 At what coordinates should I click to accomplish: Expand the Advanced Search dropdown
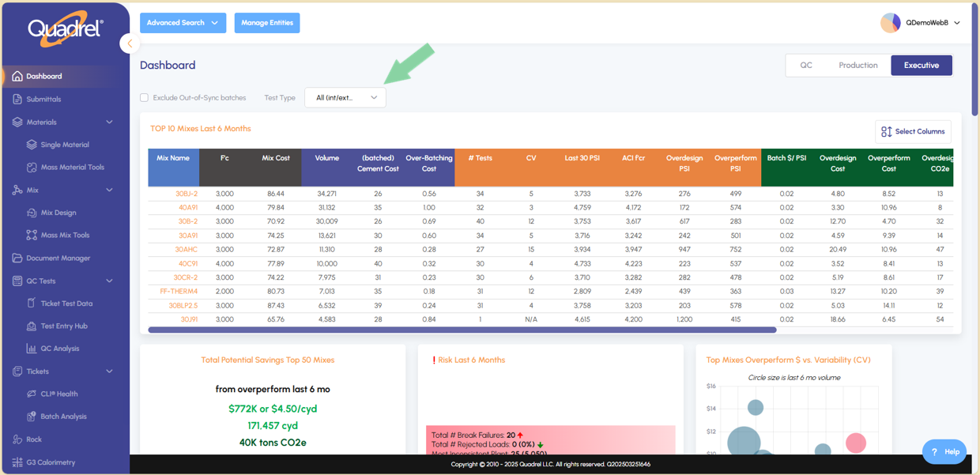pos(183,23)
